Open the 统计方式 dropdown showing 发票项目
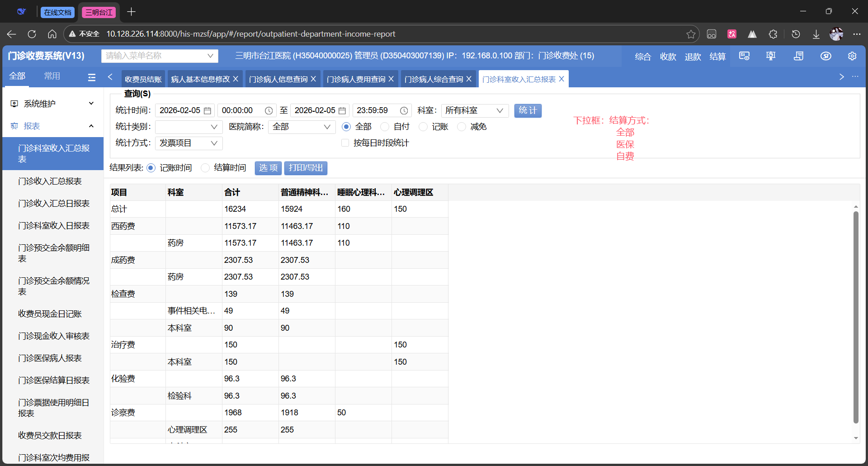 (189, 143)
